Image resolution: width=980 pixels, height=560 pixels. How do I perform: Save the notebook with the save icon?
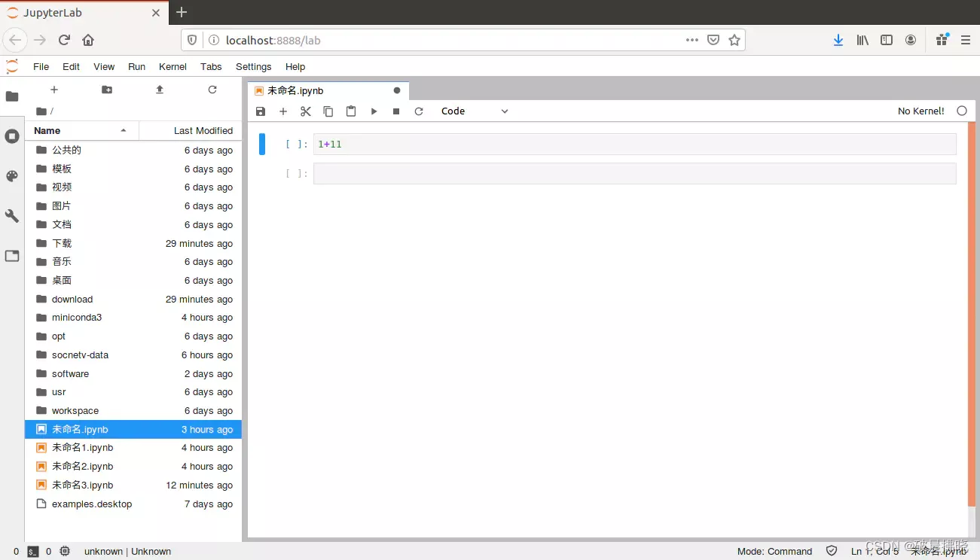[x=260, y=111]
